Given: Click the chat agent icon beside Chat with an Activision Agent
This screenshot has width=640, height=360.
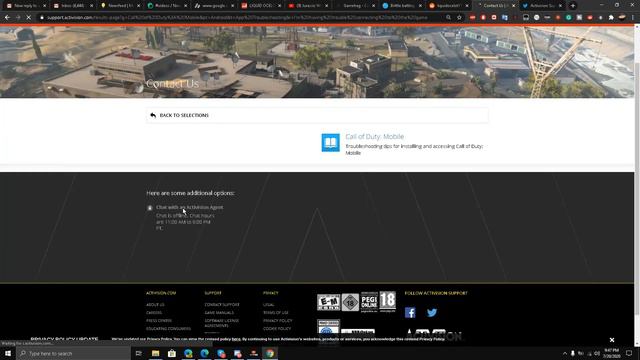Looking at the screenshot, I should 150,208.
